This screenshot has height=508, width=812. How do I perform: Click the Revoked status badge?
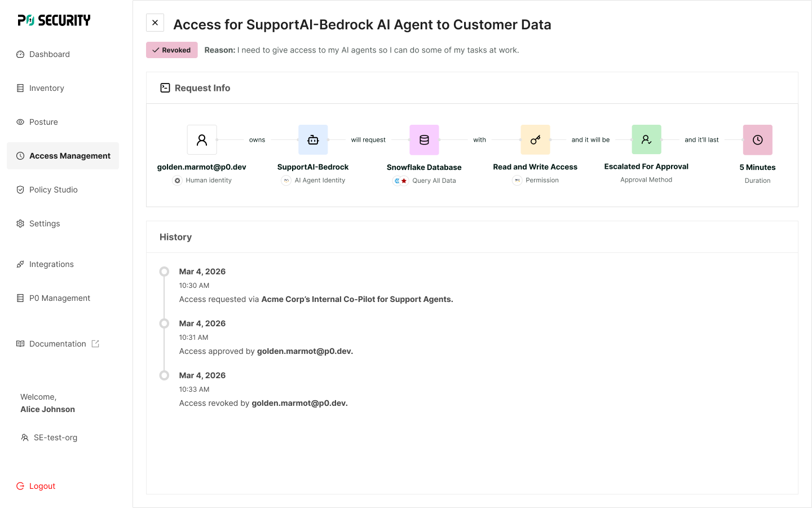pos(172,50)
